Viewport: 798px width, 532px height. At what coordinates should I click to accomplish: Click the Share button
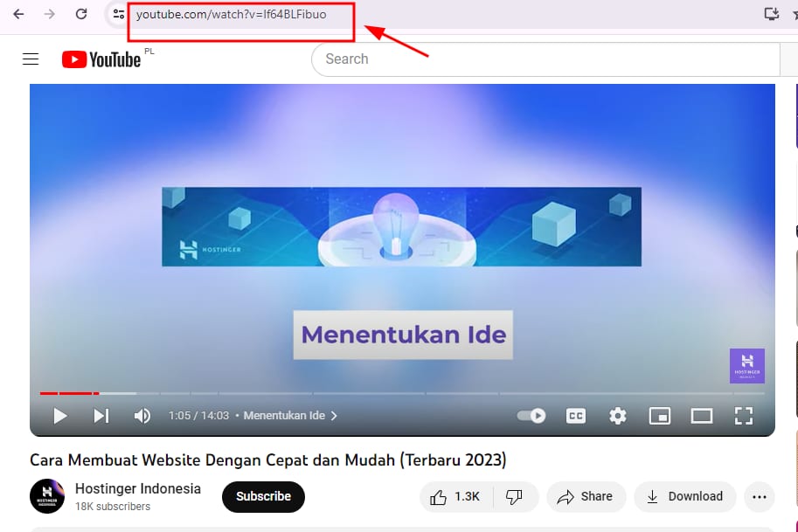586,496
